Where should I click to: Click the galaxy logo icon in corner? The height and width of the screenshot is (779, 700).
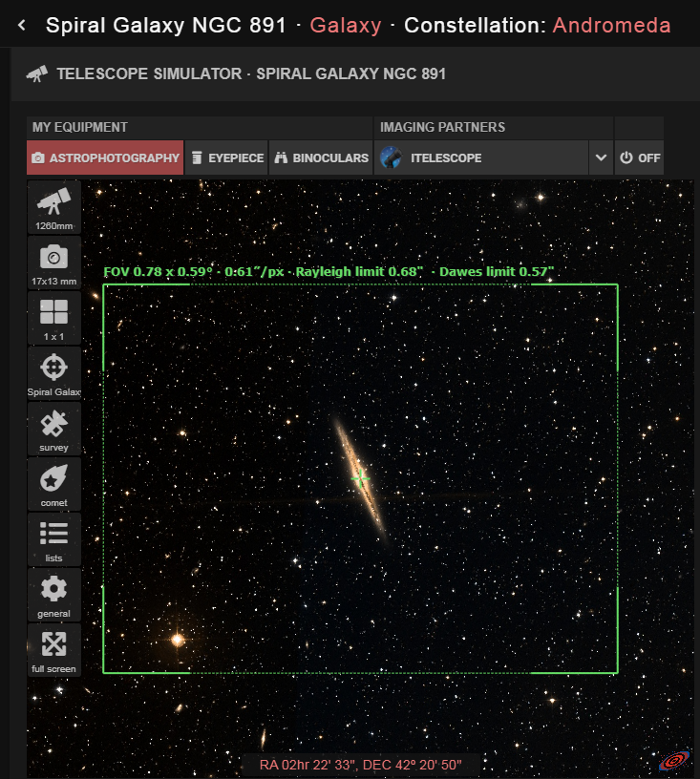point(673,760)
